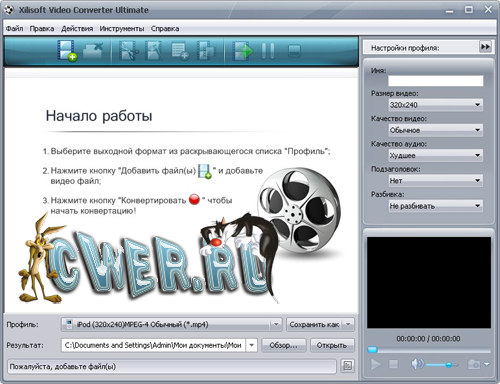Screen dimensions: 500x384
Task: Click the Открыть button
Action: pos(332,345)
